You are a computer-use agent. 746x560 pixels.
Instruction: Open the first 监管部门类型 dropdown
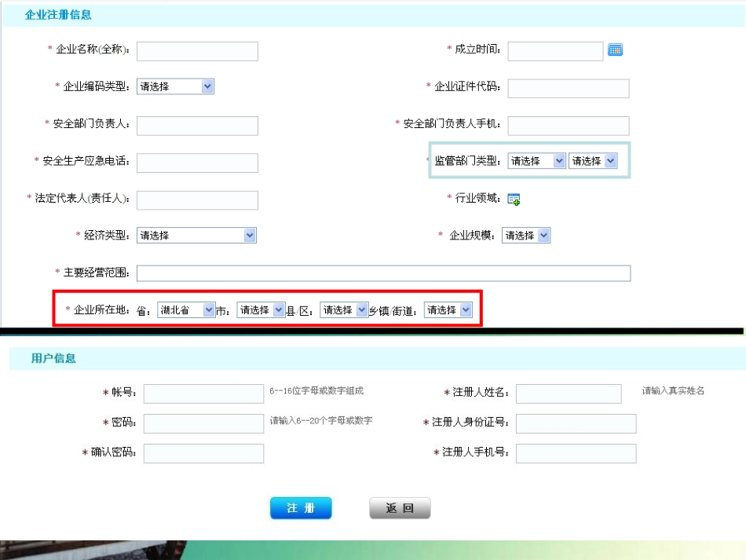tap(536, 161)
